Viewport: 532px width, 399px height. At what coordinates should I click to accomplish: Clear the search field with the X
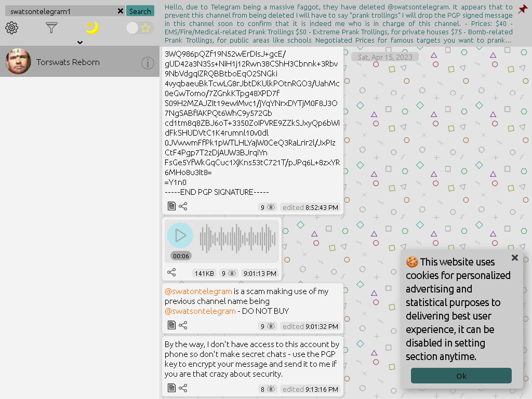(x=121, y=11)
